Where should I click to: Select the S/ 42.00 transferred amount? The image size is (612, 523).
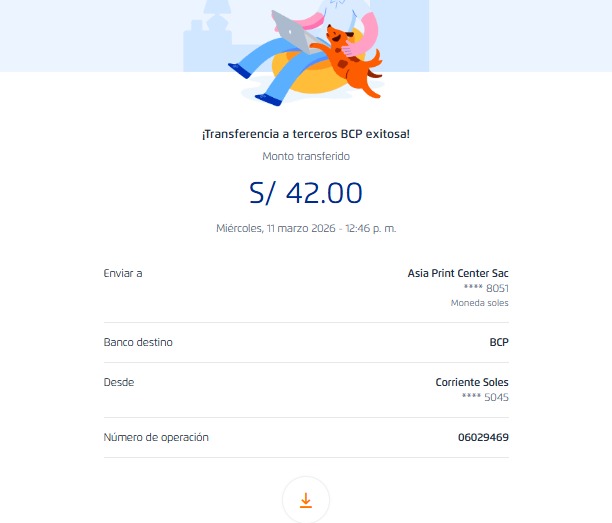(306, 192)
